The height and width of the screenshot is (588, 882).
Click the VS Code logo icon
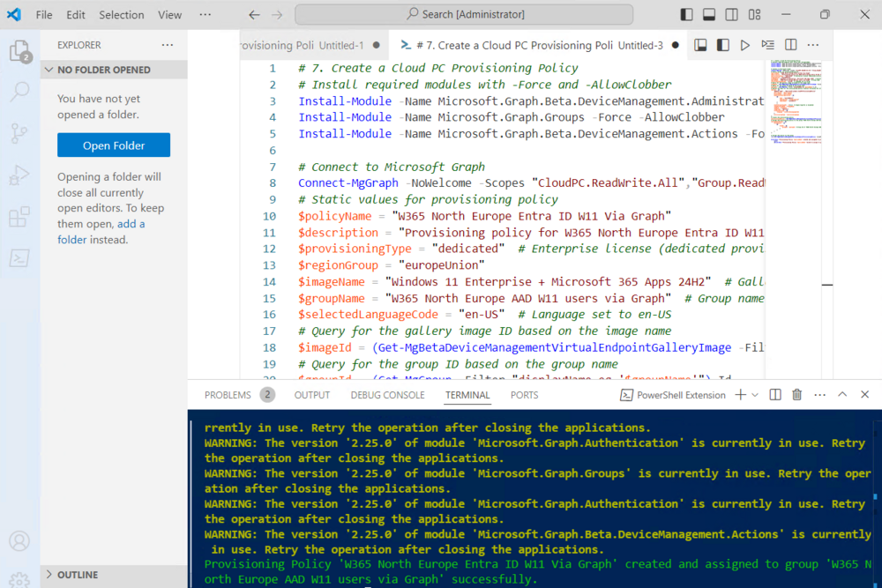point(14,14)
